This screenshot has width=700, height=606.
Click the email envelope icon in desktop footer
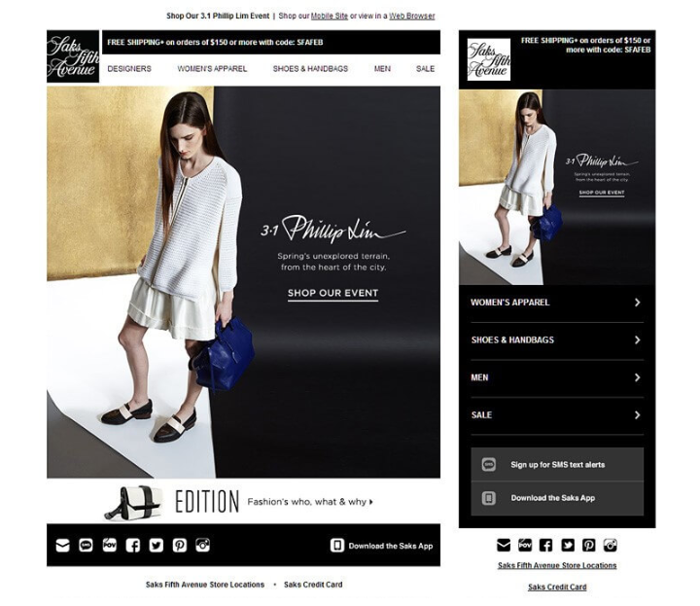coord(62,546)
